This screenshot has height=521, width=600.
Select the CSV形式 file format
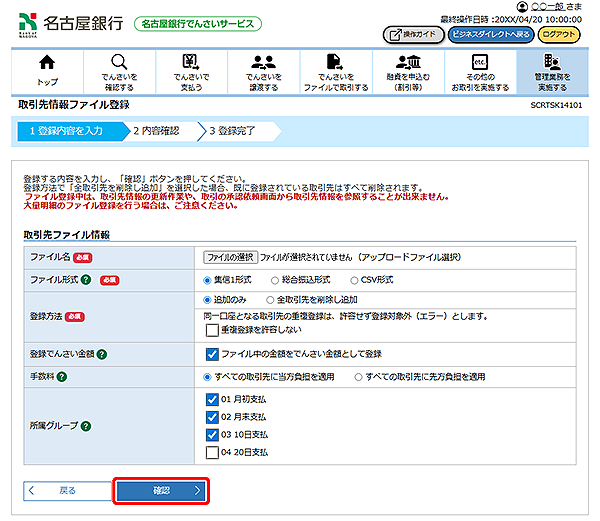pos(357,280)
